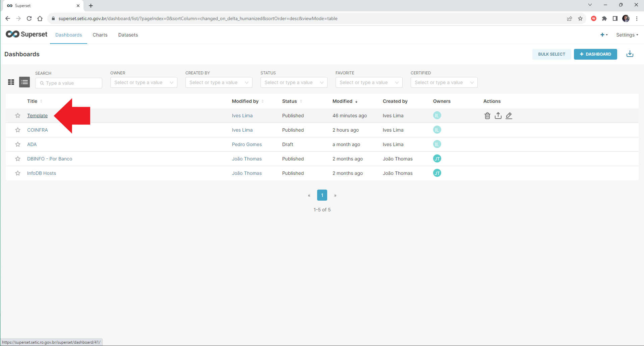Viewport: 644px width, 346px height.
Task: Toggle browser side panel
Action: [615, 18]
